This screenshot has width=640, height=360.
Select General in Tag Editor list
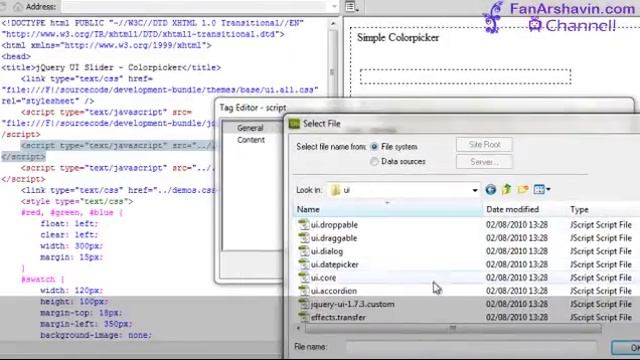[x=250, y=128]
